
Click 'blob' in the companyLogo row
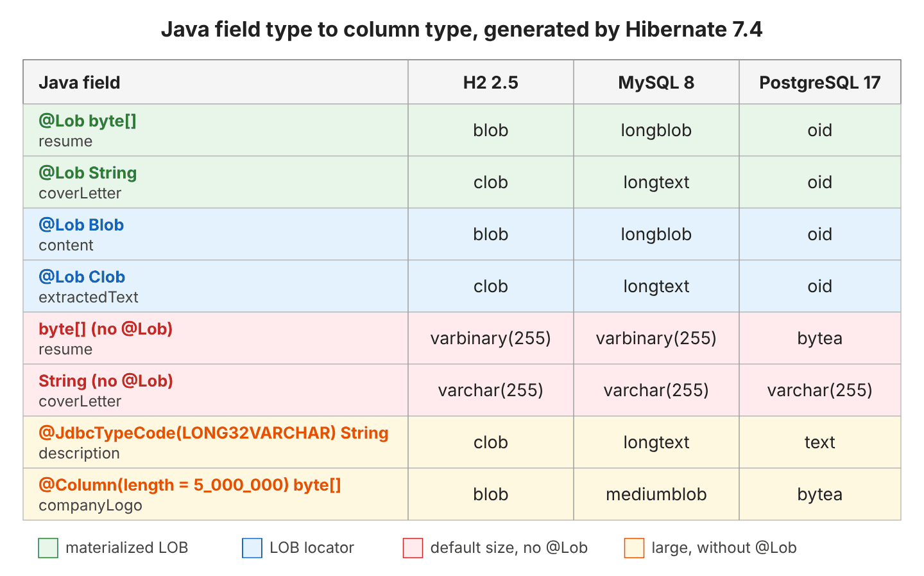click(491, 494)
